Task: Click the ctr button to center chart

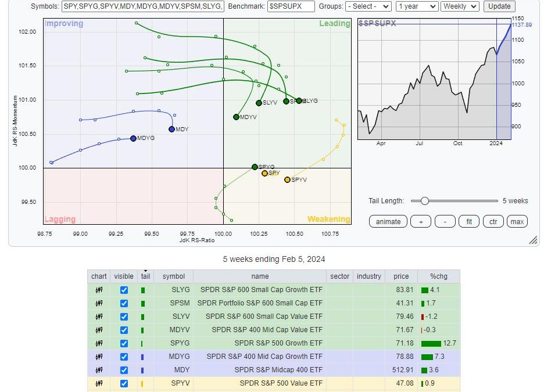Action: (x=493, y=221)
